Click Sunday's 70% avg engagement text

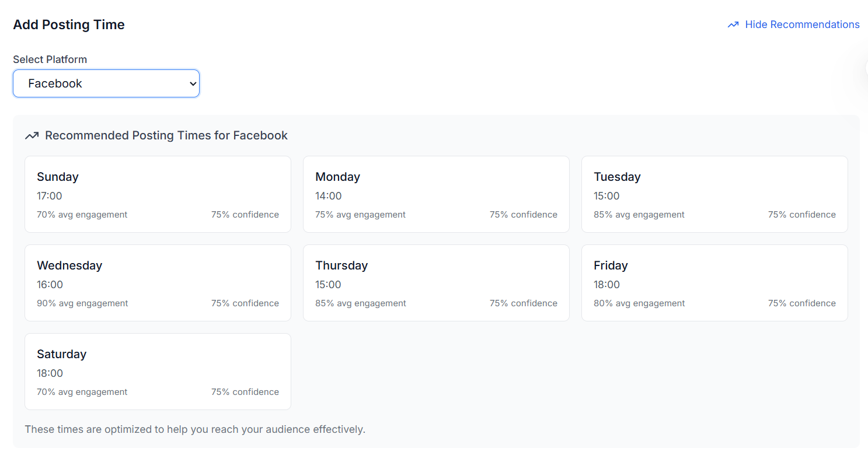point(82,215)
